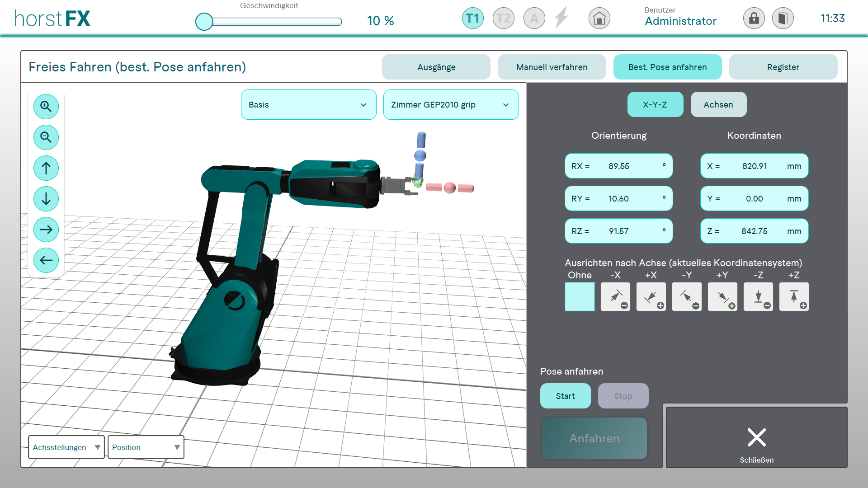Open the Achsen tab
868x488 pixels.
click(x=718, y=105)
